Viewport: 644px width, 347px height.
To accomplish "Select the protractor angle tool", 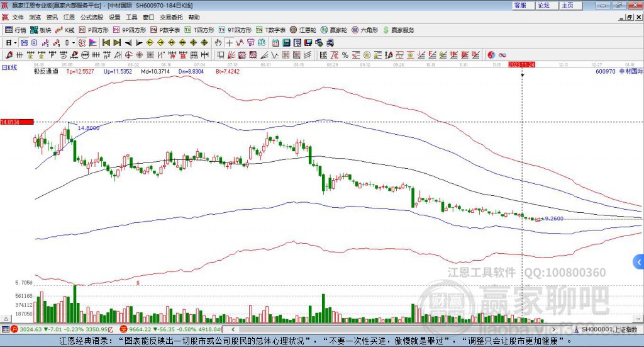I will [x=118, y=55].
